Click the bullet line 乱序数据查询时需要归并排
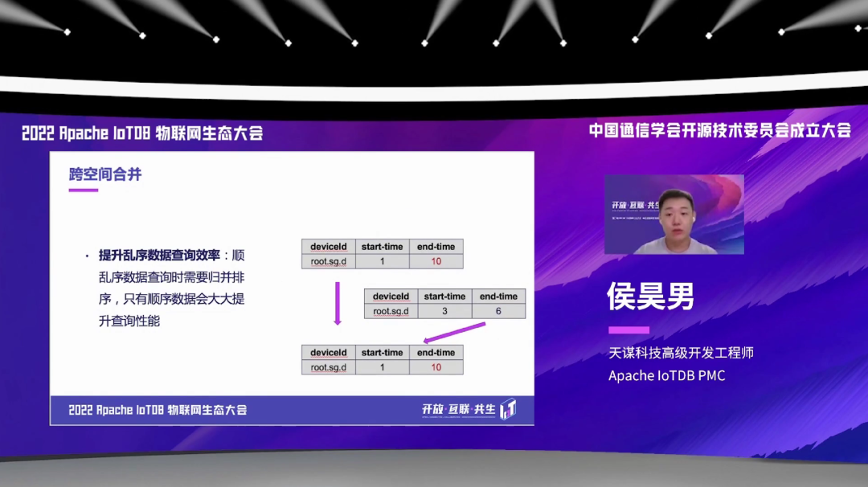The image size is (868, 487). pos(172,277)
